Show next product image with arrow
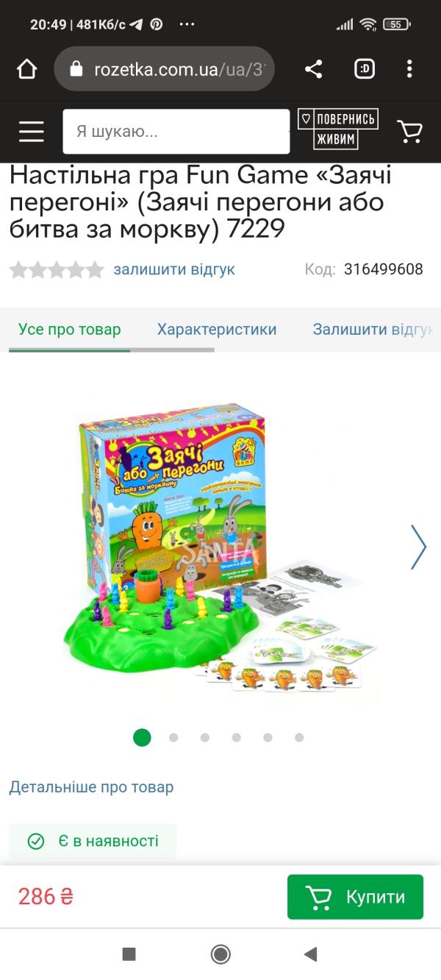Viewport: 441px width, 980px height. pos(418,547)
